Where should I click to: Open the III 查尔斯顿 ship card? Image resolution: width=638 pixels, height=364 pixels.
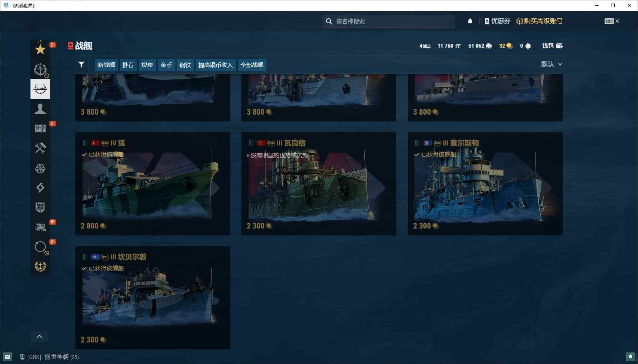tap(485, 184)
